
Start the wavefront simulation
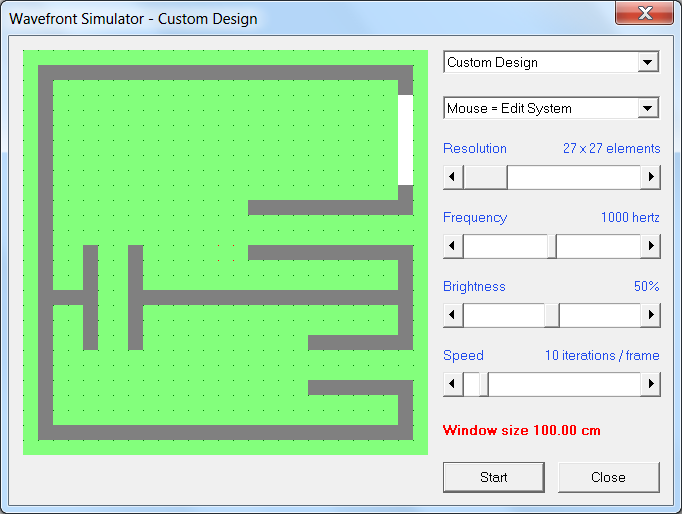click(494, 477)
